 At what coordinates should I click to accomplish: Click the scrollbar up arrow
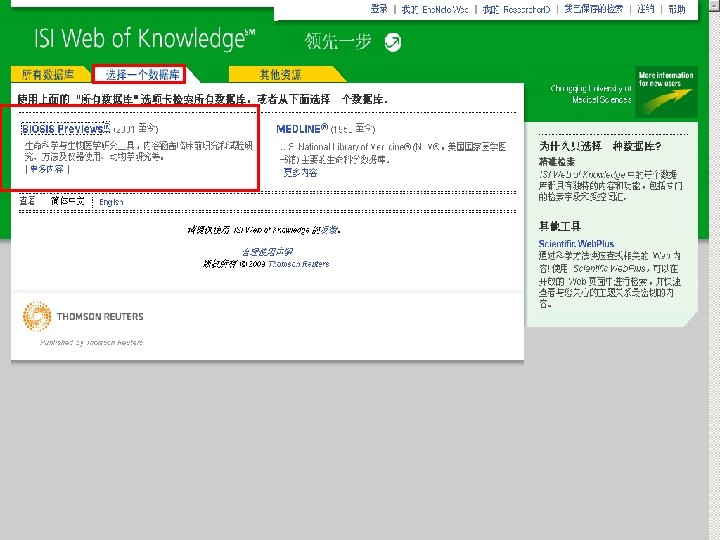click(714, 6)
